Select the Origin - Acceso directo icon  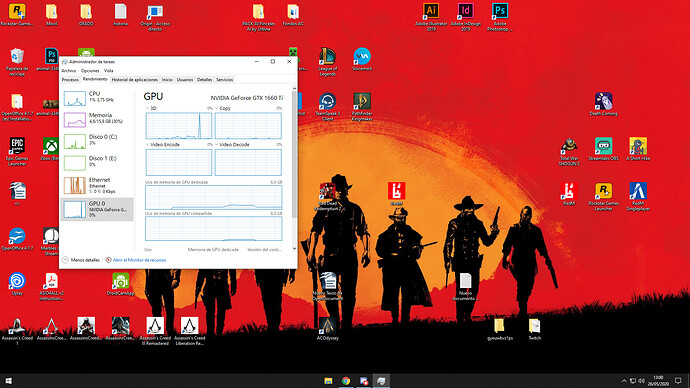tap(155, 17)
